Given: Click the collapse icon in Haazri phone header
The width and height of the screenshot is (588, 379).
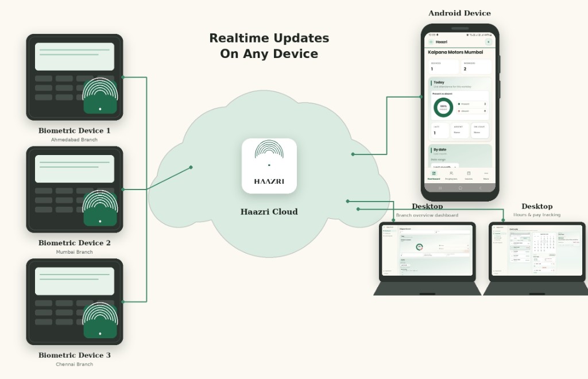Looking at the screenshot, I should [488, 42].
